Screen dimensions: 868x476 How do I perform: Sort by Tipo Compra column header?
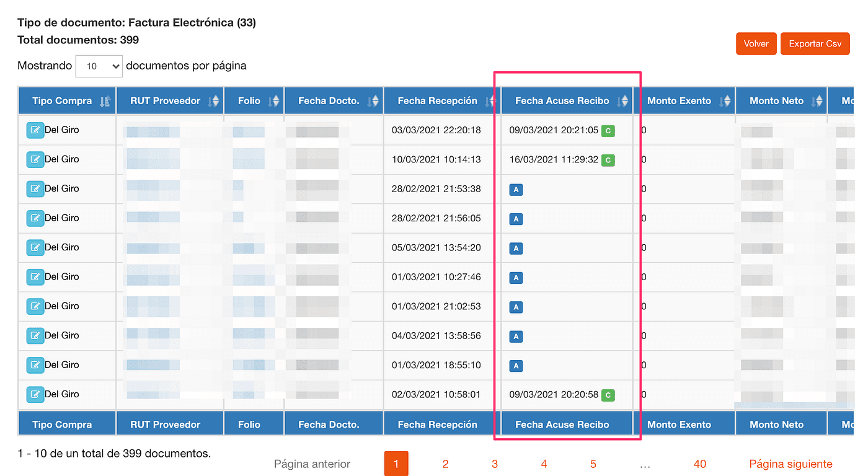tap(67, 100)
